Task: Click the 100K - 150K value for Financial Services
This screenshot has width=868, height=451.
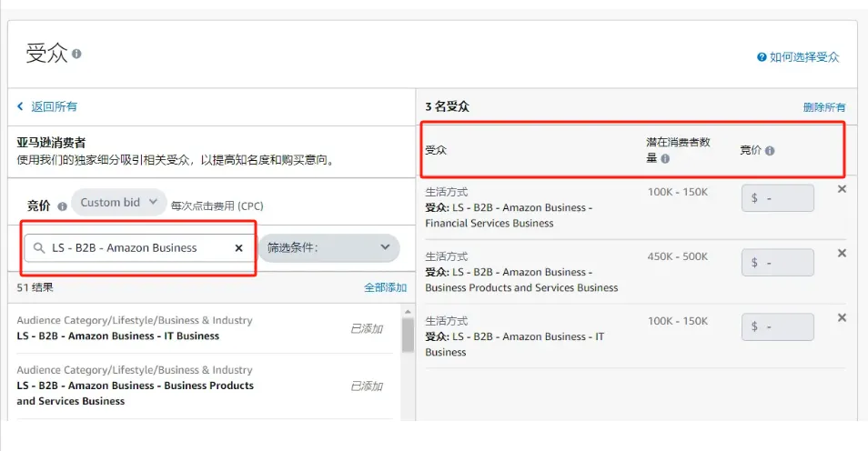Action: pos(678,192)
